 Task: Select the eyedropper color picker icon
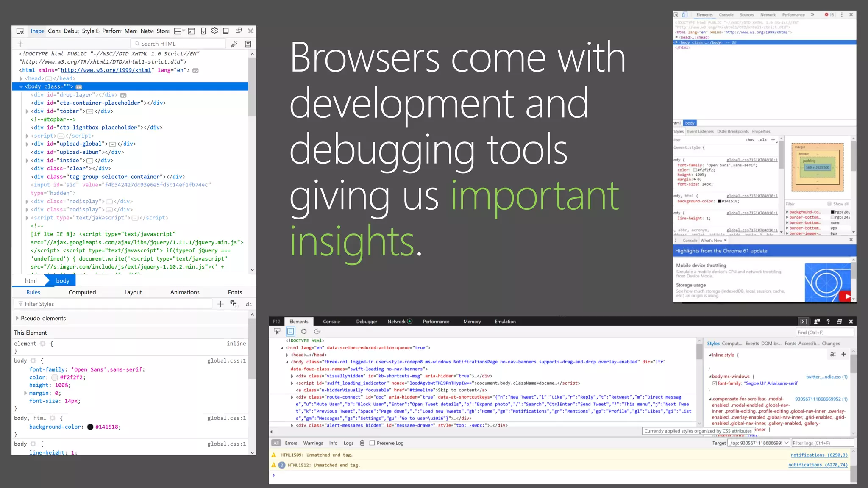point(234,44)
